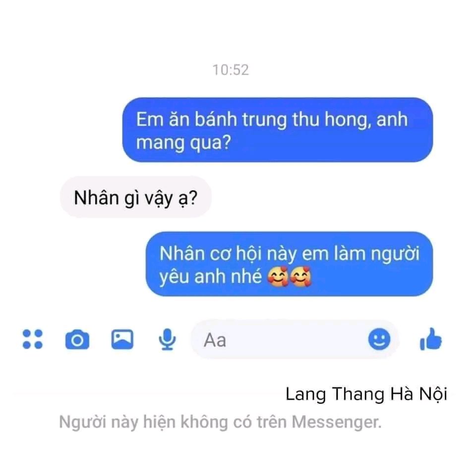Click the word 'anh' ending first bubble's top line

click(392, 119)
